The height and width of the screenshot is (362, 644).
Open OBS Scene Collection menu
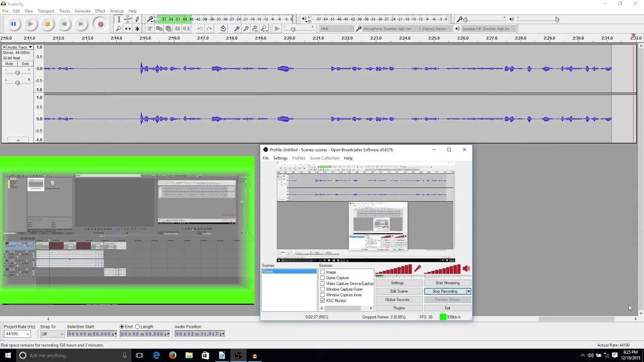pyautogui.click(x=325, y=158)
